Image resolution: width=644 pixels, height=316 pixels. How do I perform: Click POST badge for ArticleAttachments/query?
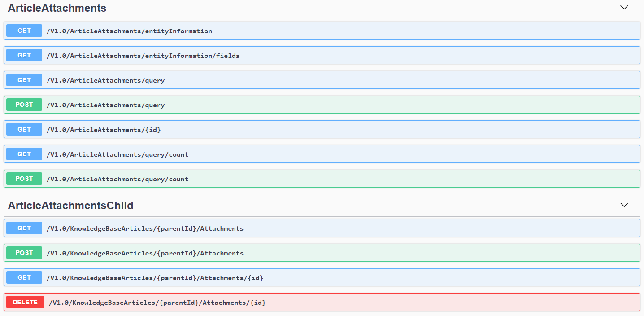[x=24, y=105]
